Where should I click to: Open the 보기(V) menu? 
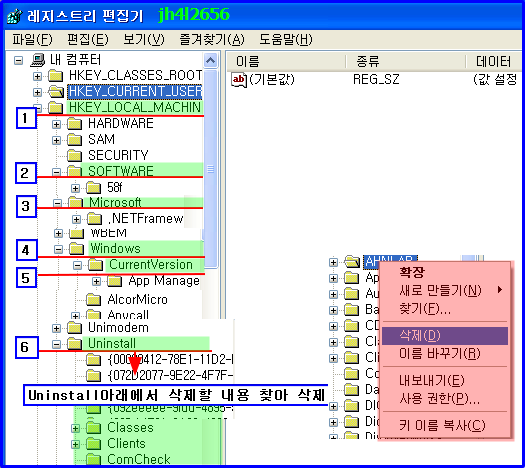[x=144, y=40]
